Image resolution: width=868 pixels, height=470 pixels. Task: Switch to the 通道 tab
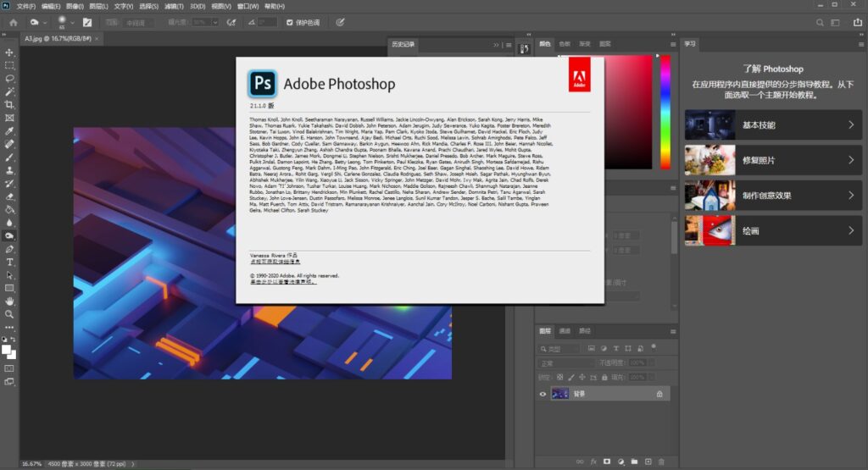(x=565, y=330)
